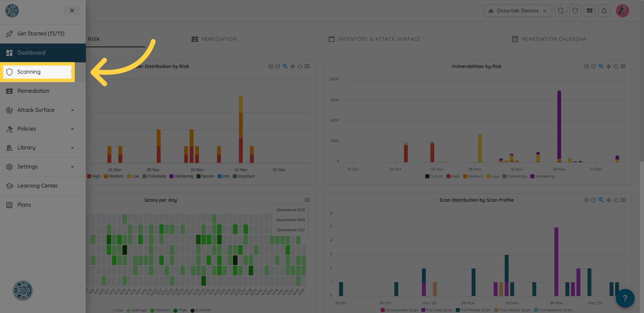The height and width of the screenshot is (313, 644).
Task: Reset zoom on Scan Distribution by Risk chart
Action: [x=300, y=66]
